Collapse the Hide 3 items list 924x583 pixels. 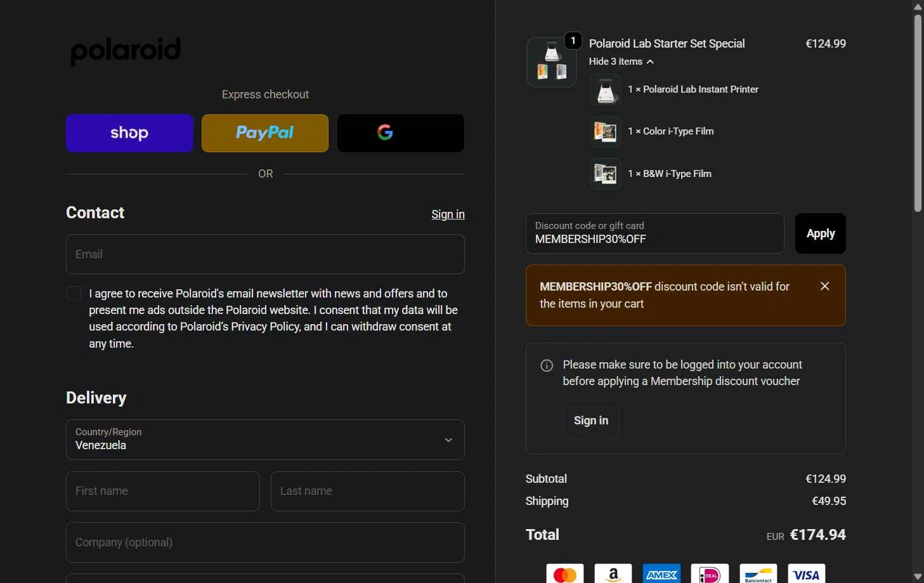(x=621, y=62)
